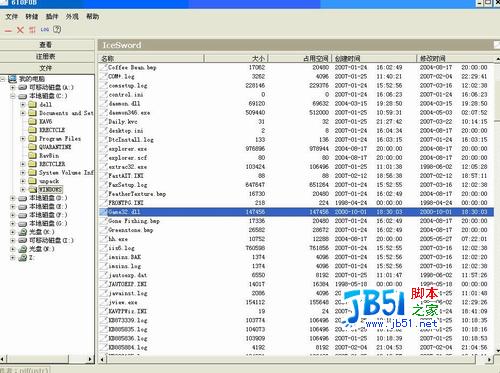Click the file icon of Coffee Bean.bmp
Screen dimensions: 500x373
104,67
